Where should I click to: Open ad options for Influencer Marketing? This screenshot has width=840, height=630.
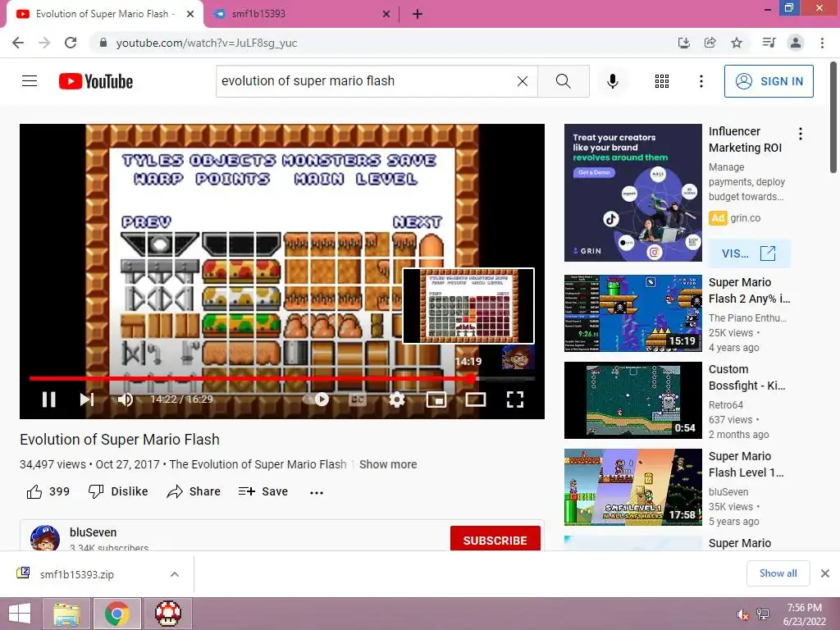(x=801, y=134)
